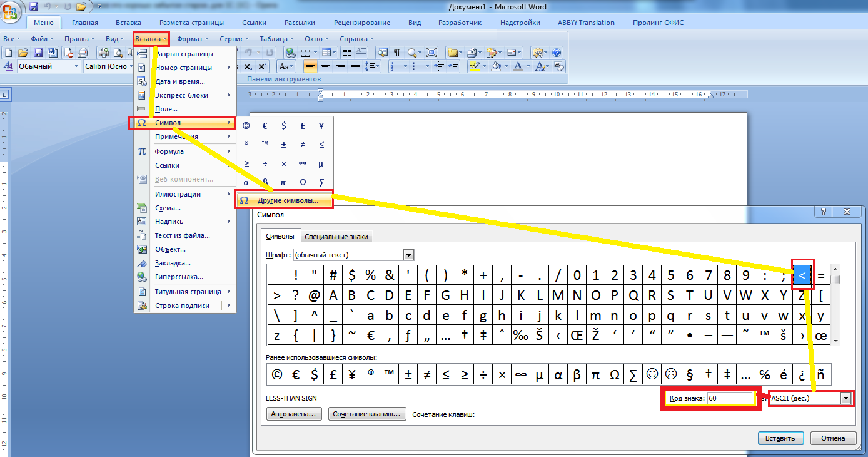This screenshot has width=868, height=457.
Task: Pick the not-equal ≠ symbol in Symbol gallery
Action: (303, 144)
